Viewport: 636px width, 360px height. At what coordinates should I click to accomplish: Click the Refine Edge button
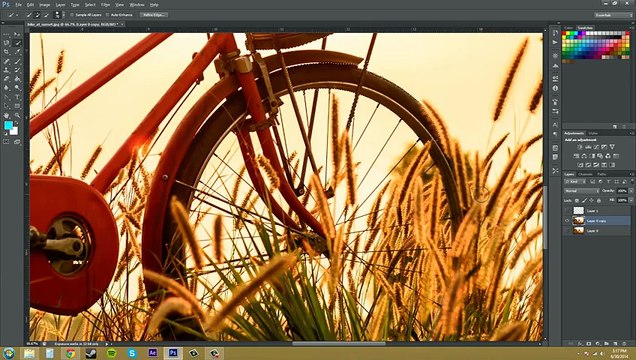(153, 15)
